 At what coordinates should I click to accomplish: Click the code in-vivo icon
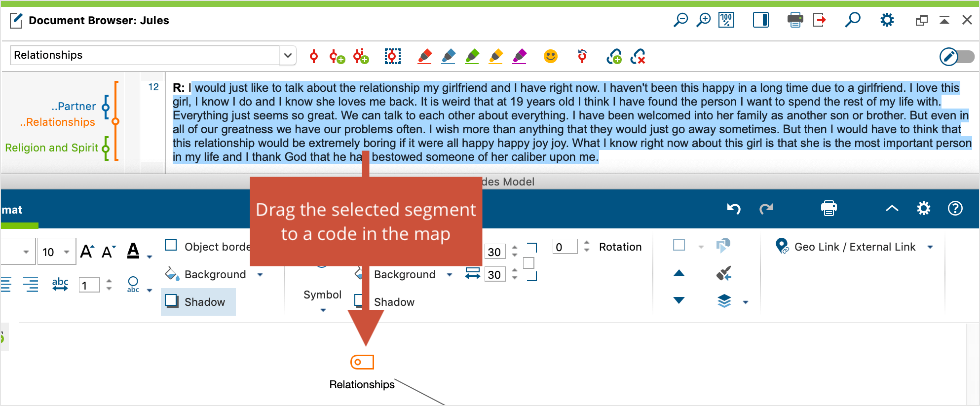click(361, 57)
